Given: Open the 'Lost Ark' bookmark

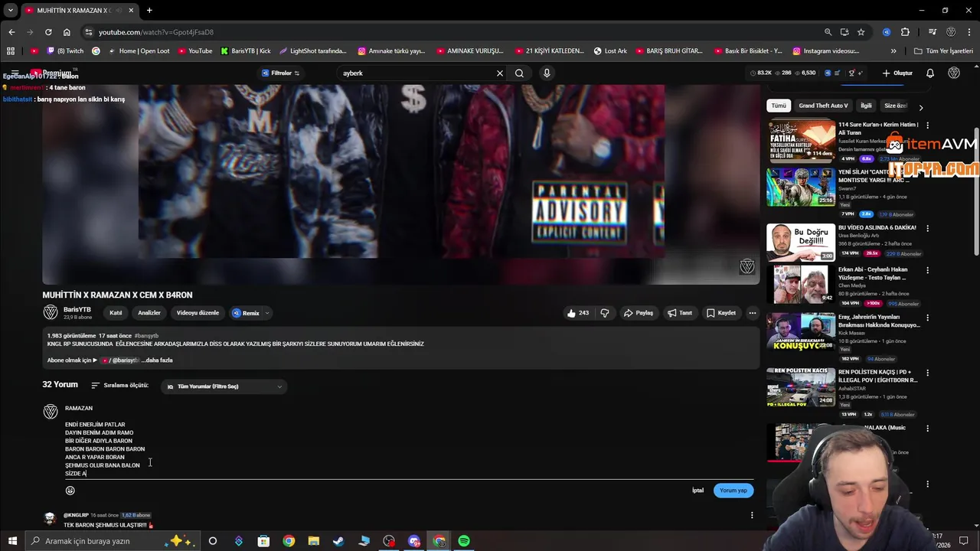Looking at the screenshot, I should [611, 51].
